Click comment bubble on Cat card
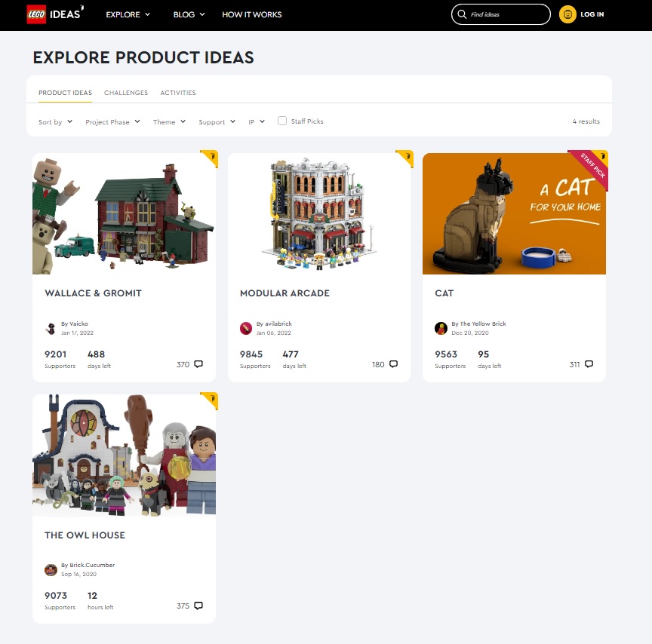 click(x=589, y=364)
